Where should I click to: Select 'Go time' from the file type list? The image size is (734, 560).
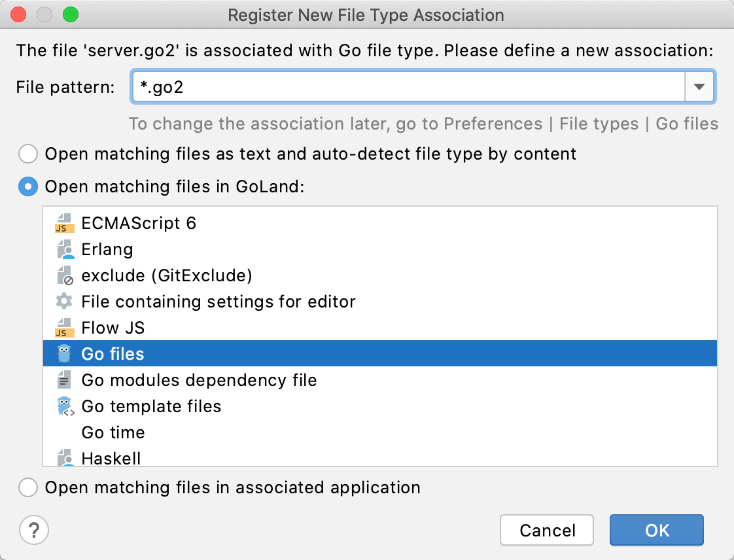click(x=112, y=432)
